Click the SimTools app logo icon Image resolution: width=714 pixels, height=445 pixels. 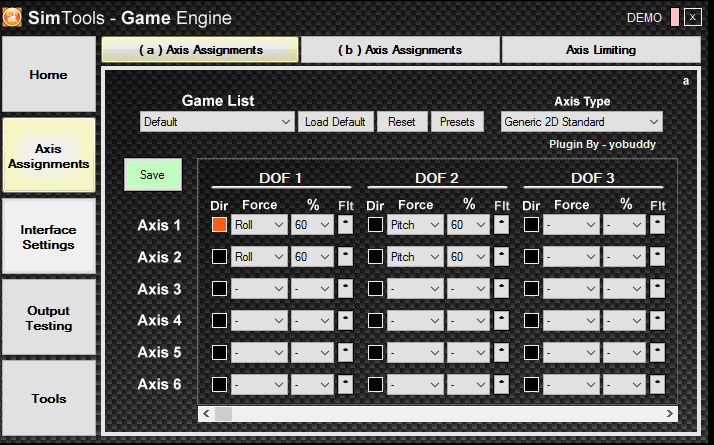pyautogui.click(x=12, y=17)
